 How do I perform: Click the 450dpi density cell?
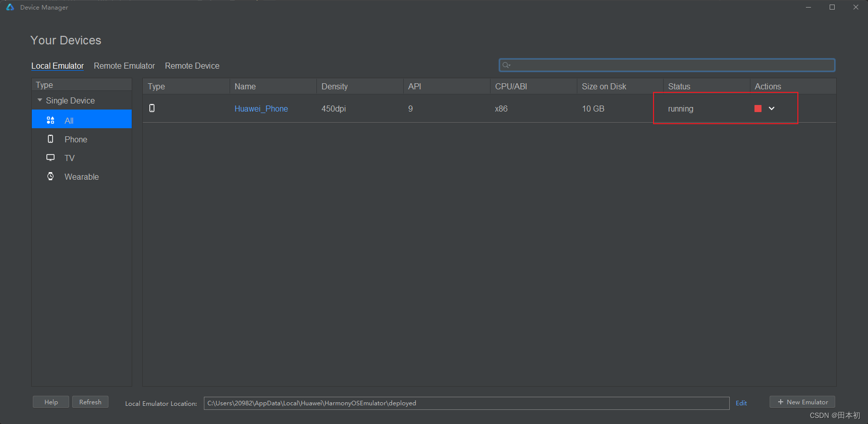pos(334,109)
